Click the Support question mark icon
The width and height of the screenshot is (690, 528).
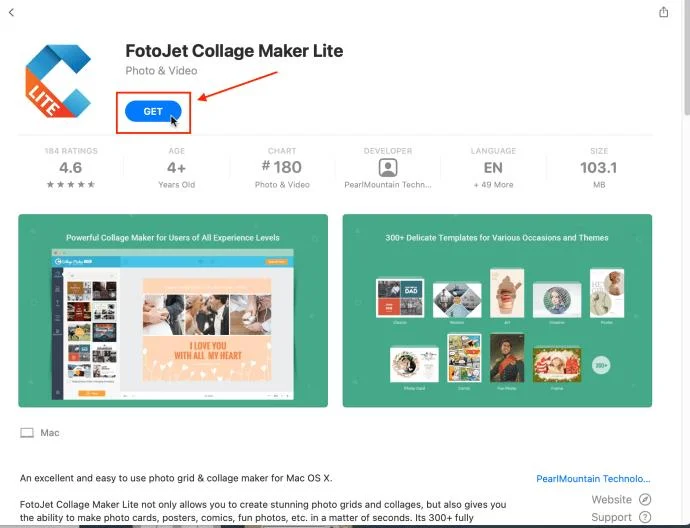[x=645, y=517]
